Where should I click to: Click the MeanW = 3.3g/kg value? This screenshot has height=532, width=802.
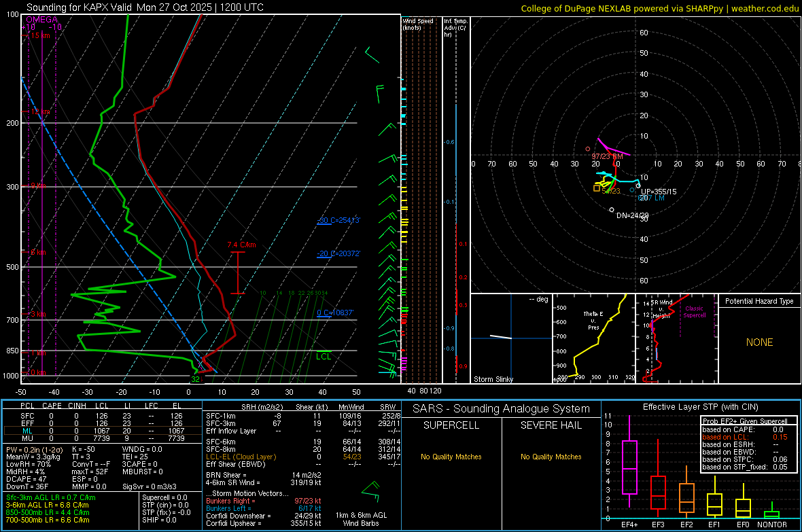pos(33,457)
